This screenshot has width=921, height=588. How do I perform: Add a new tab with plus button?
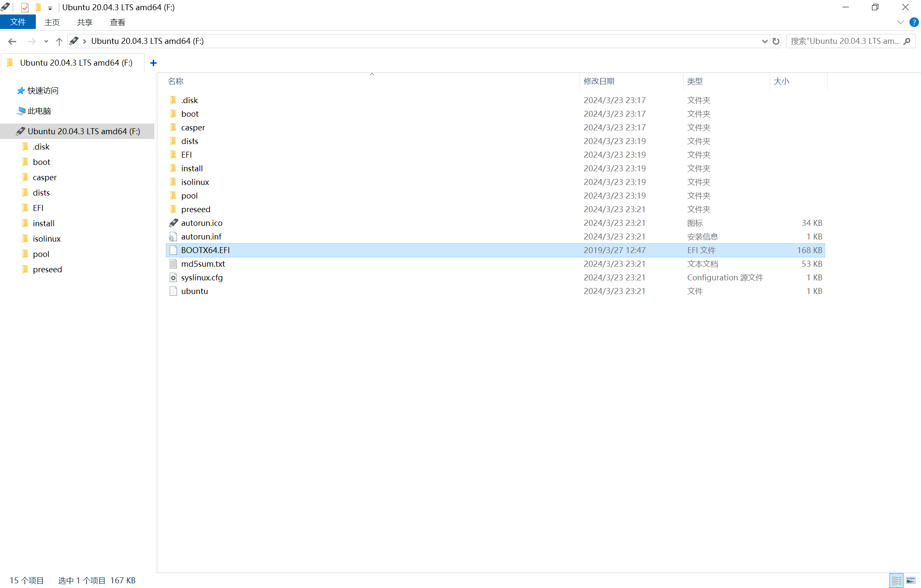coord(153,63)
